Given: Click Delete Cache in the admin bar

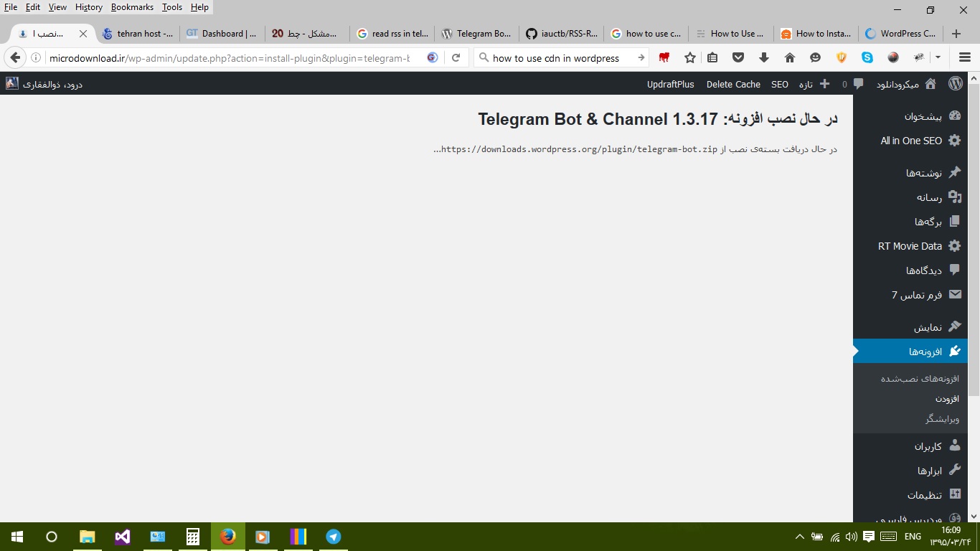Looking at the screenshot, I should point(733,84).
